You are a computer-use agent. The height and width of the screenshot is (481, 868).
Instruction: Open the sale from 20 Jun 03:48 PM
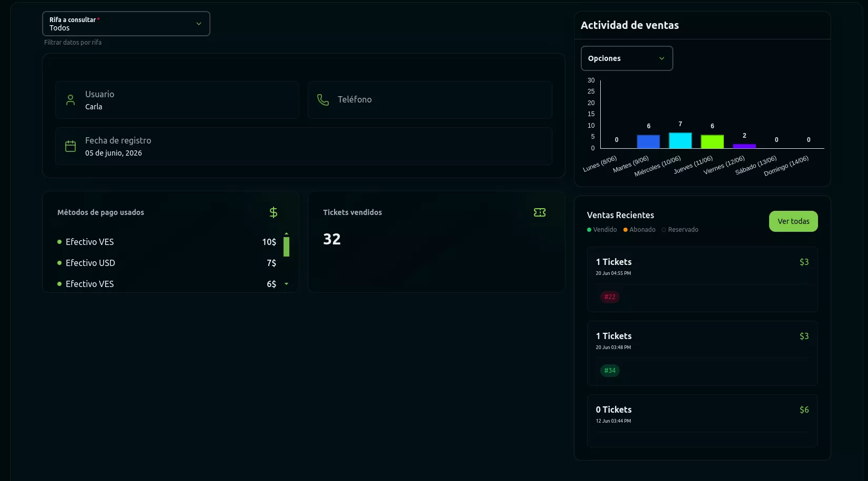(702, 353)
